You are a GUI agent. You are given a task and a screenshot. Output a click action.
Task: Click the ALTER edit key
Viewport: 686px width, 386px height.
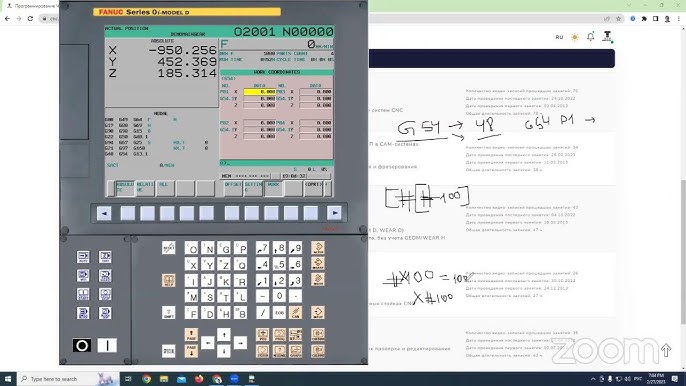318,248
